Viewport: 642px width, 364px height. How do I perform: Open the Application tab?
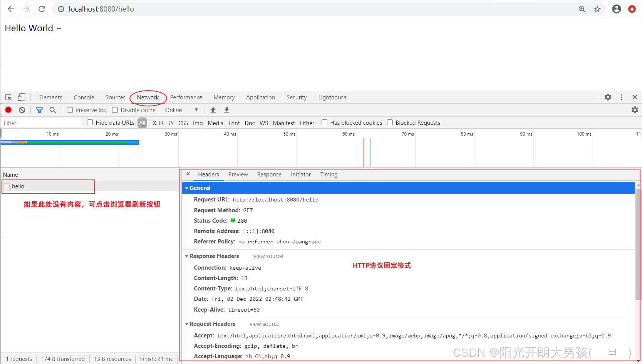(x=261, y=97)
